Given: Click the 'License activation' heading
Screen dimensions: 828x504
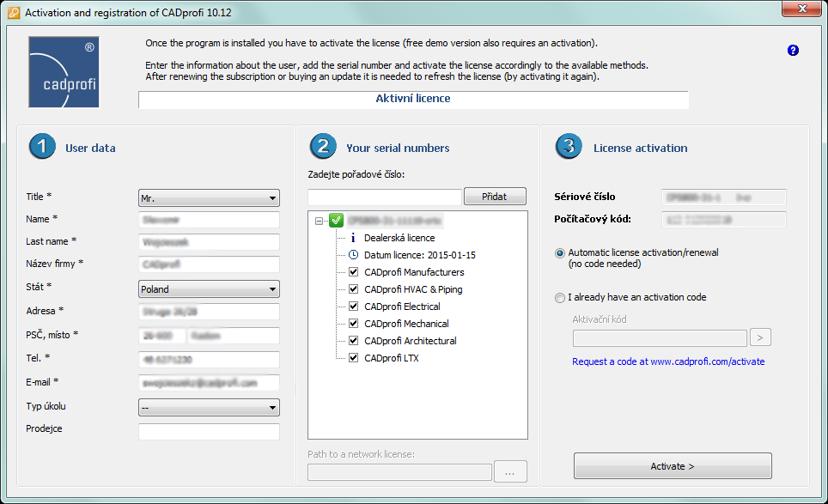Looking at the screenshot, I should (640, 149).
